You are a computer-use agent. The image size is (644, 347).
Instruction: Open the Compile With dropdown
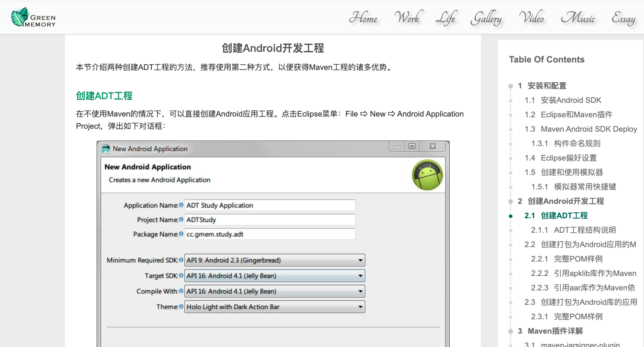pos(275,291)
